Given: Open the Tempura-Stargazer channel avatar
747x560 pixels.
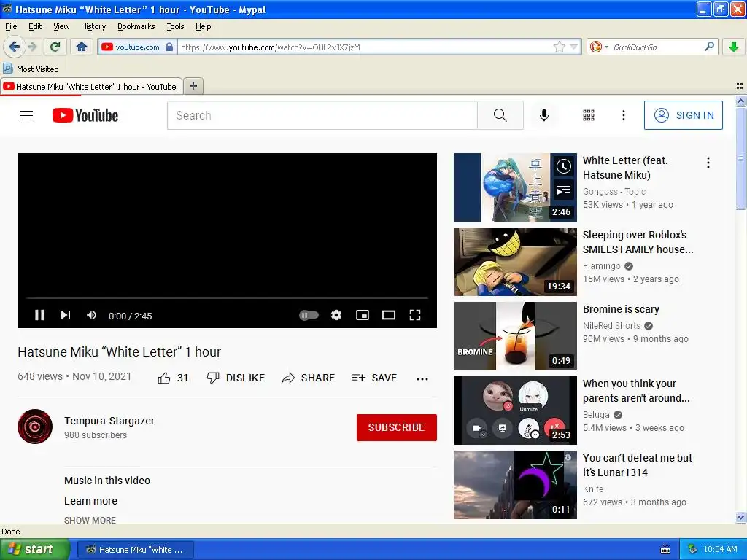Looking at the screenshot, I should click(35, 427).
